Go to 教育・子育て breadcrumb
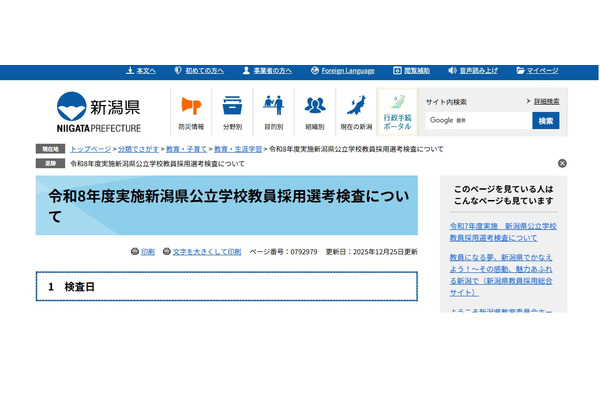600x400 pixels. click(186, 149)
